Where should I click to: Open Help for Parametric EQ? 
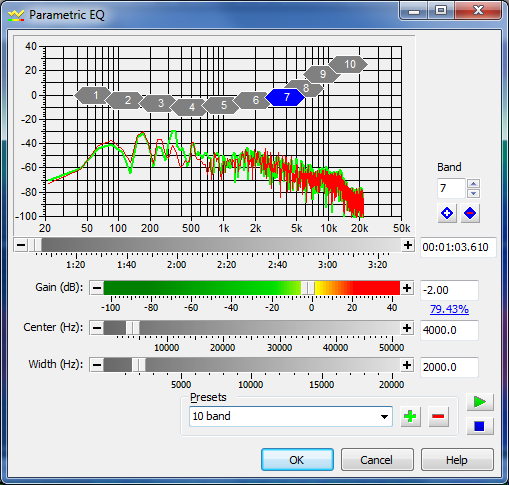457,460
